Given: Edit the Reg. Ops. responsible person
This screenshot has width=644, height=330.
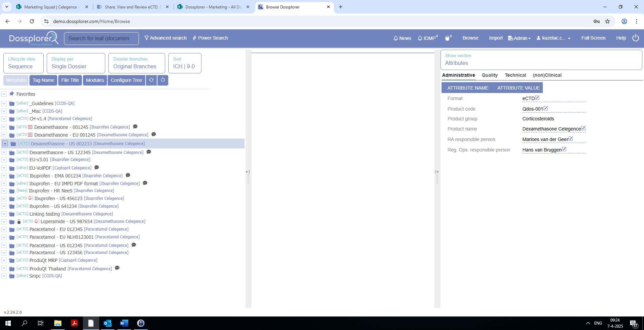Looking at the screenshot, I should point(564,149).
